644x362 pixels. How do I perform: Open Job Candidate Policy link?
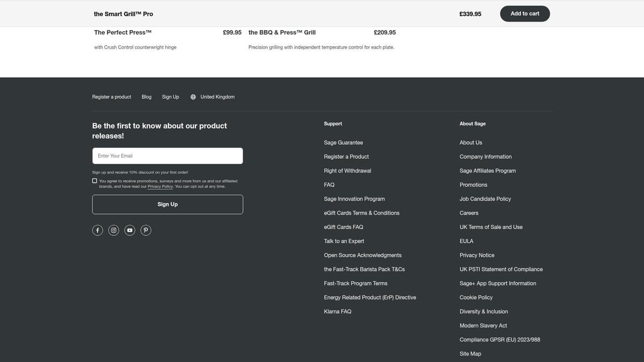(x=485, y=199)
